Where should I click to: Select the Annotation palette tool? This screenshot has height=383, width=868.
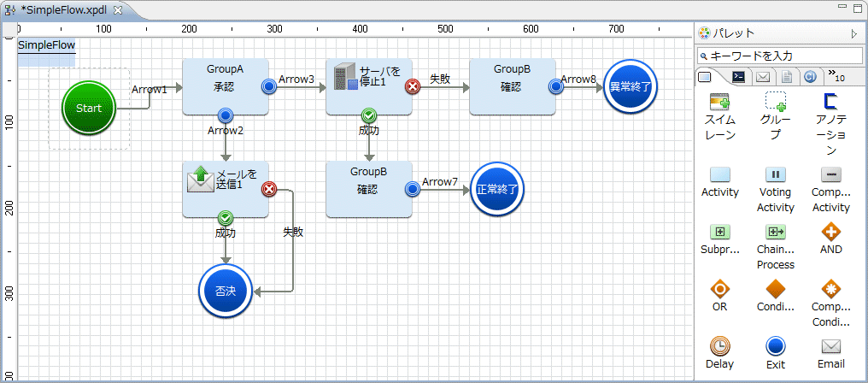pyautogui.click(x=830, y=124)
